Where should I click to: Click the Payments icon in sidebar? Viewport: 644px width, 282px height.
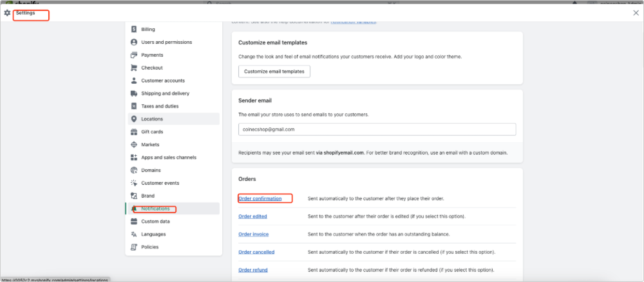point(134,55)
